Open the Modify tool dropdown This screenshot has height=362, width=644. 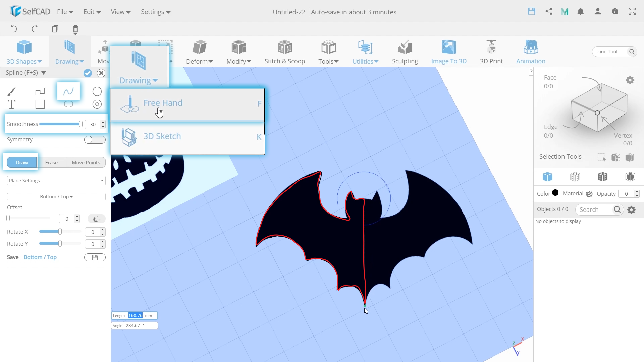(239, 52)
